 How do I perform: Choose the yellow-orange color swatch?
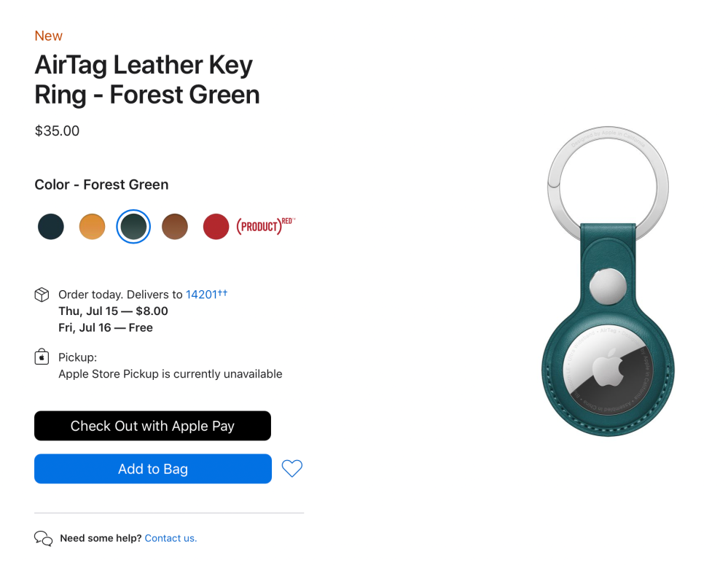click(92, 226)
